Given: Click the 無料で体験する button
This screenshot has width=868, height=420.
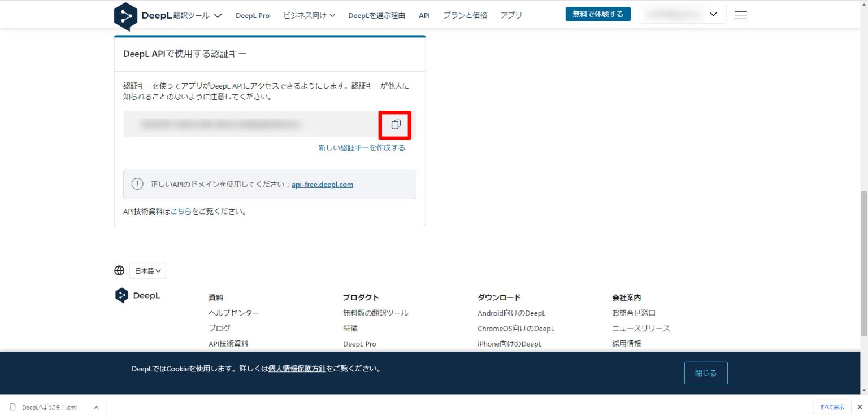Looking at the screenshot, I should [597, 14].
